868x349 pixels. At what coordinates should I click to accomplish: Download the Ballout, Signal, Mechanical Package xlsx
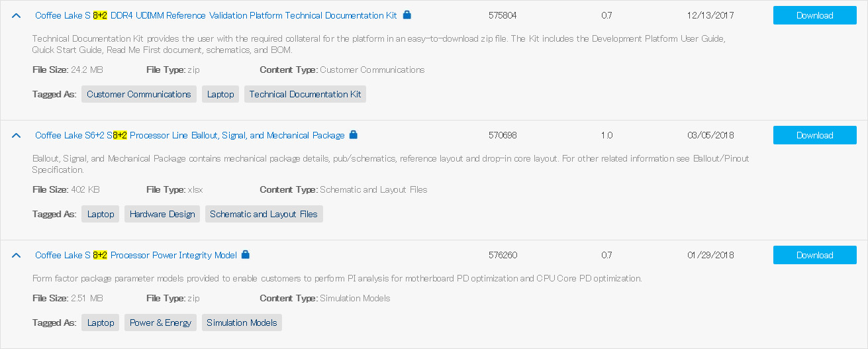coord(814,135)
